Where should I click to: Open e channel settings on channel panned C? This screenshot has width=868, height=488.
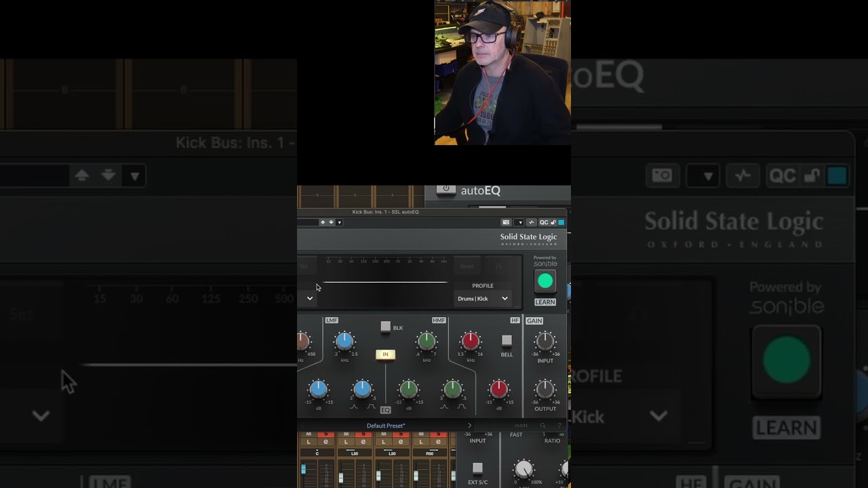(326, 442)
